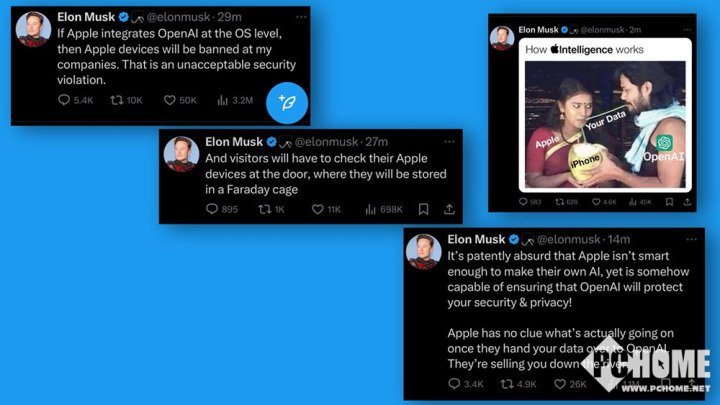
Task: Bookmark the Faraday cage tweet
Action: click(x=423, y=209)
